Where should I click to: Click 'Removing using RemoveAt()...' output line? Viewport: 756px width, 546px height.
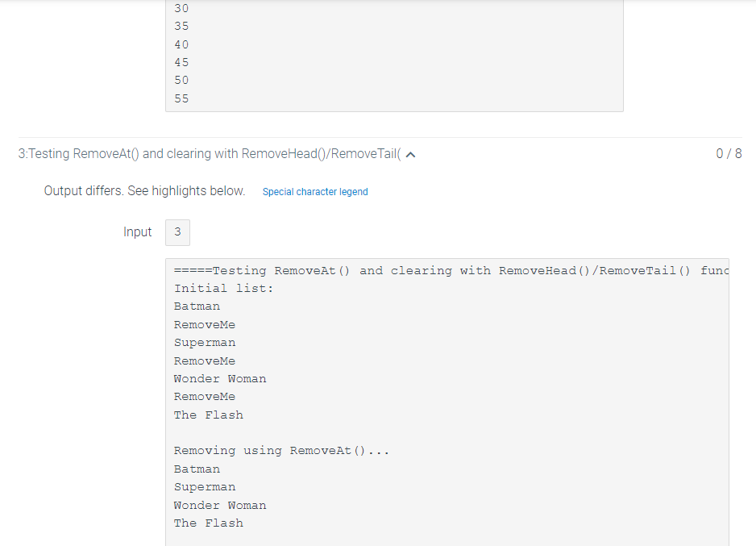pyautogui.click(x=281, y=450)
